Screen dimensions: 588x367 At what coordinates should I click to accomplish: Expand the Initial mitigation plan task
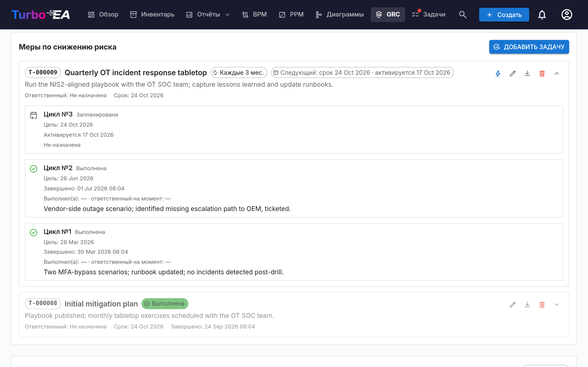point(557,304)
